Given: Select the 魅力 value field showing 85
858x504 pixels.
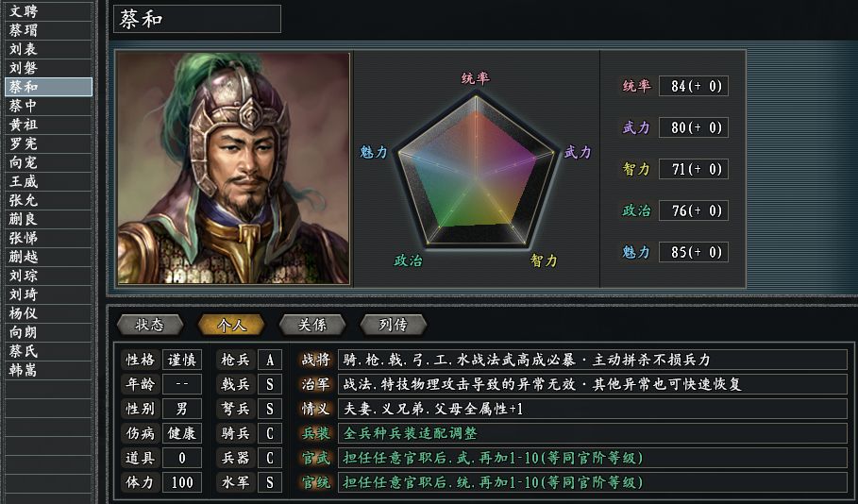Looking at the screenshot, I should (x=693, y=252).
